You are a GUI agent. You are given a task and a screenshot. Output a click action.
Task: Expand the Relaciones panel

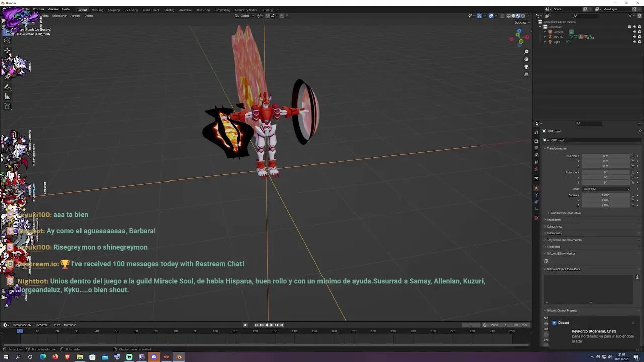click(553, 220)
